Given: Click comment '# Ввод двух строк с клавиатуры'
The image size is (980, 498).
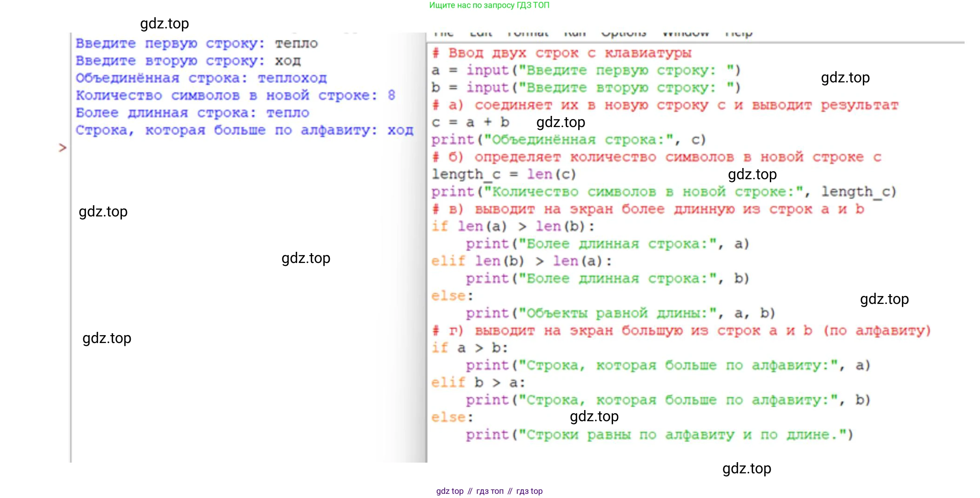Looking at the screenshot, I should (x=562, y=53).
